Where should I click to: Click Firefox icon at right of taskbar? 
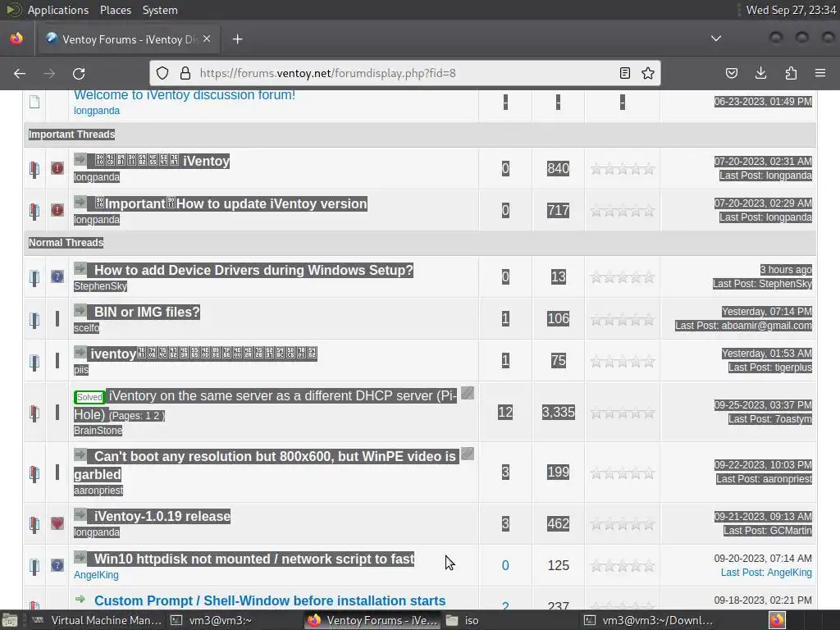click(x=778, y=620)
